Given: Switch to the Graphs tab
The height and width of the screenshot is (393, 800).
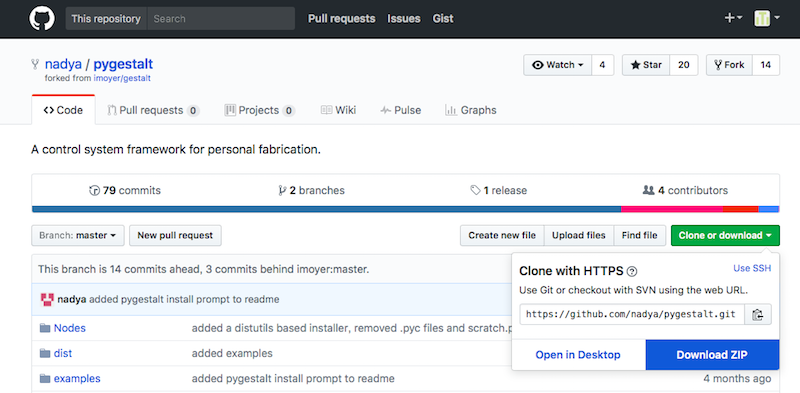Looking at the screenshot, I should (471, 110).
